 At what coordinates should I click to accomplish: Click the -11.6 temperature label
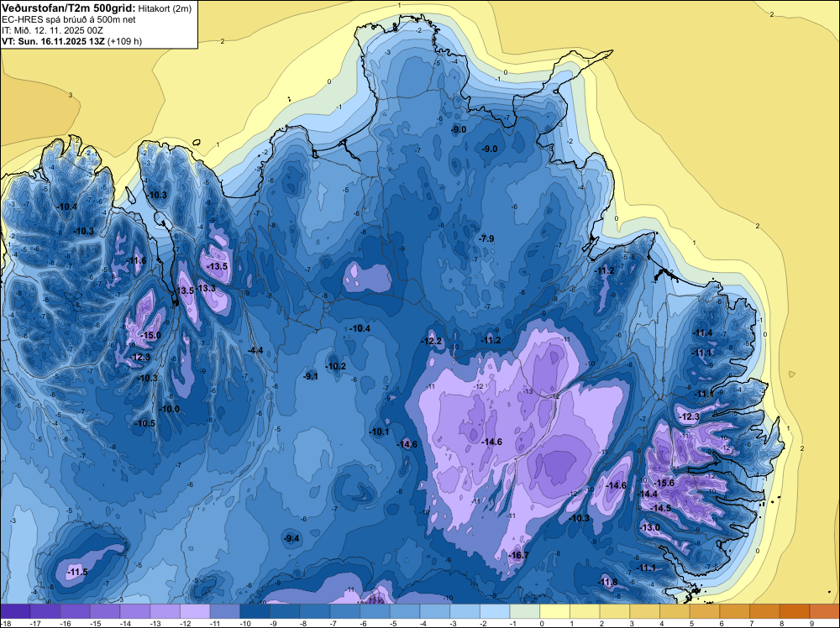pyautogui.click(x=136, y=261)
